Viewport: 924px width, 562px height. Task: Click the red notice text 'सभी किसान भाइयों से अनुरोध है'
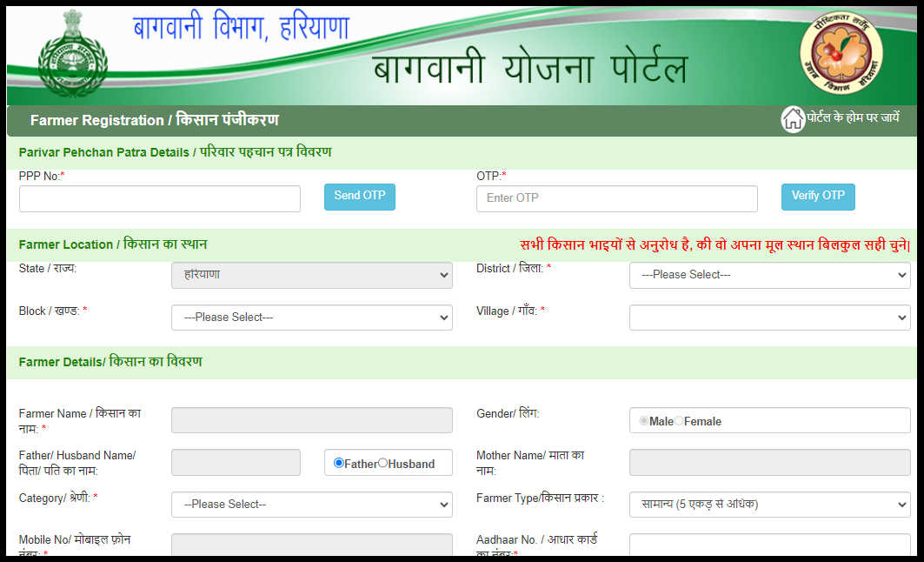(715, 244)
